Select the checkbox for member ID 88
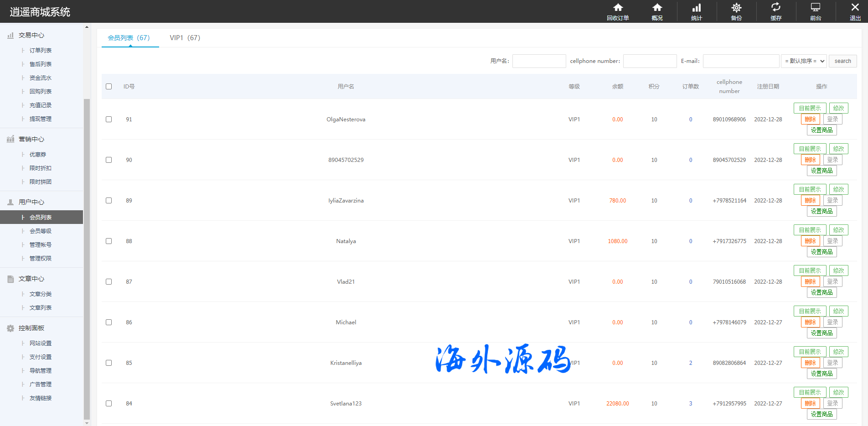 pos(108,241)
